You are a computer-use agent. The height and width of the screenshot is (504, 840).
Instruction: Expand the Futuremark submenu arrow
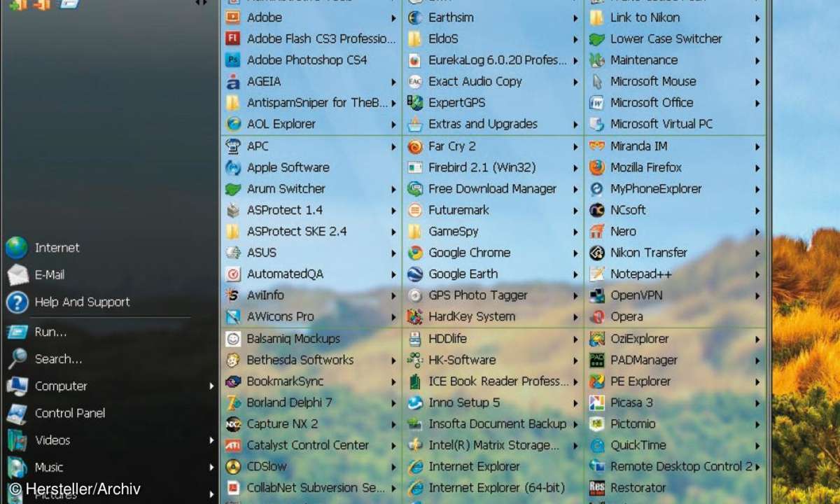575,210
